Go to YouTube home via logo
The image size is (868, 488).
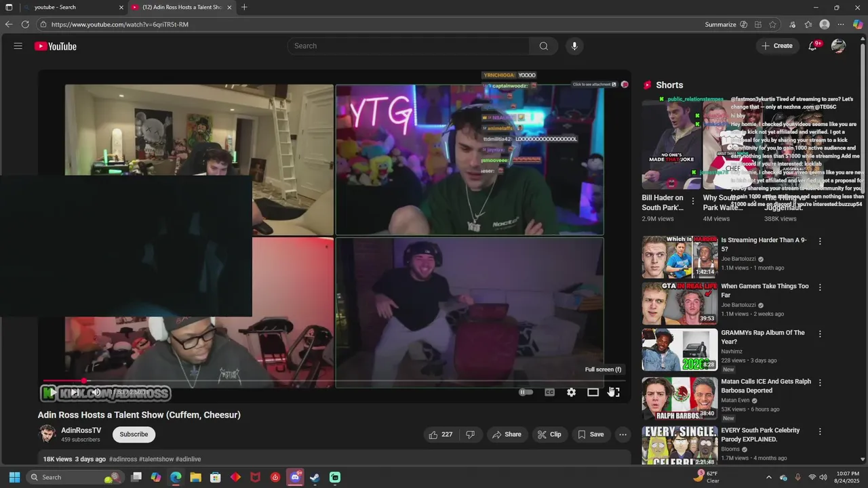(56, 46)
